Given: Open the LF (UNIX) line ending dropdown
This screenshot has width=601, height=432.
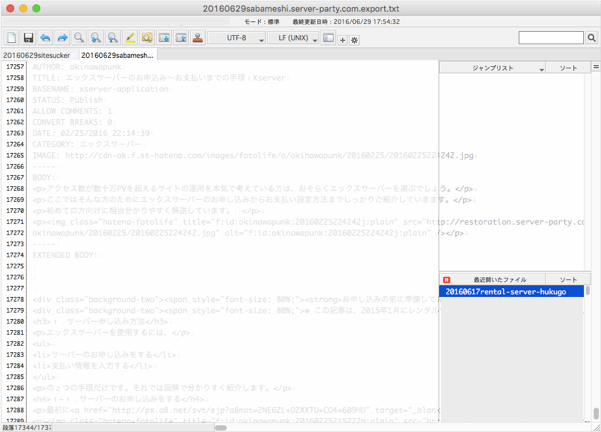Looking at the screenshot, I should point(293,38).
